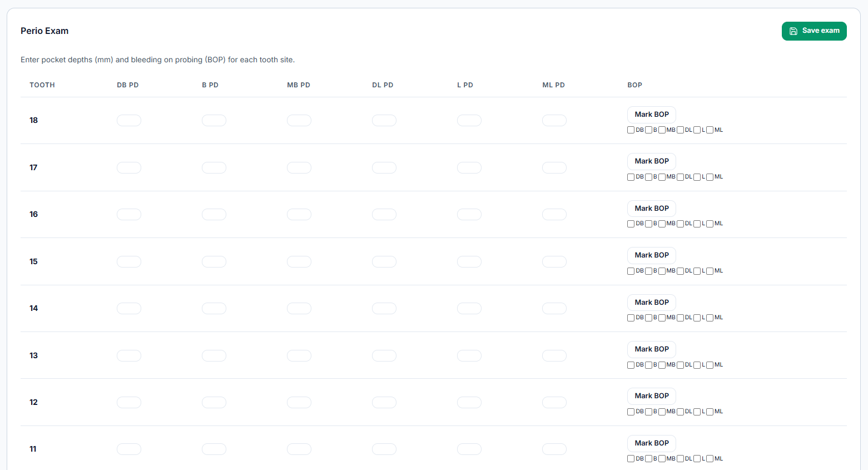The image size is (868, 470).
Task: Click the TOOTH column header
Action: pyautogui.click(x=42, y=85)
